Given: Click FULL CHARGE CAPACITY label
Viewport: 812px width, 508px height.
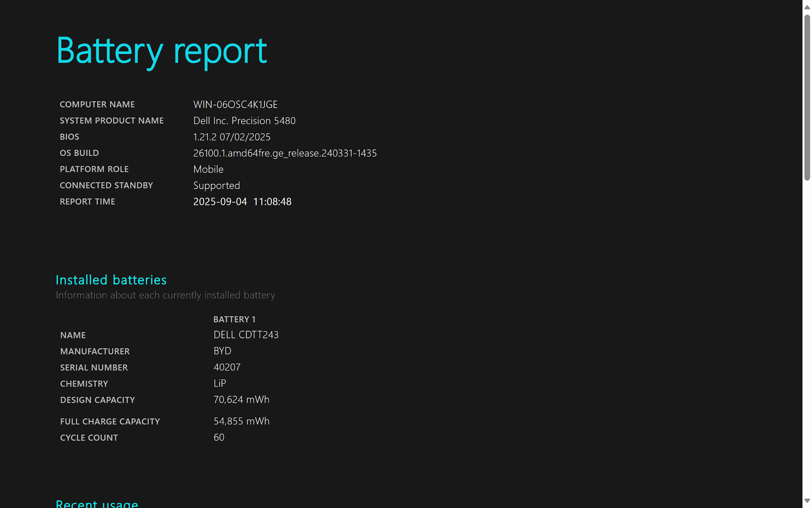Looking at the screenshot, I should [x=110, y=422].
